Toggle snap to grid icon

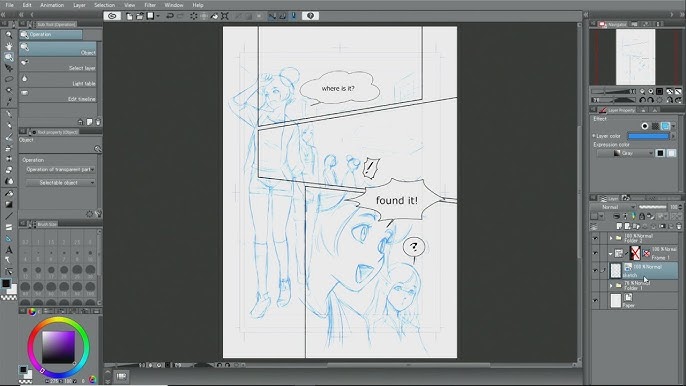point(294,16)
